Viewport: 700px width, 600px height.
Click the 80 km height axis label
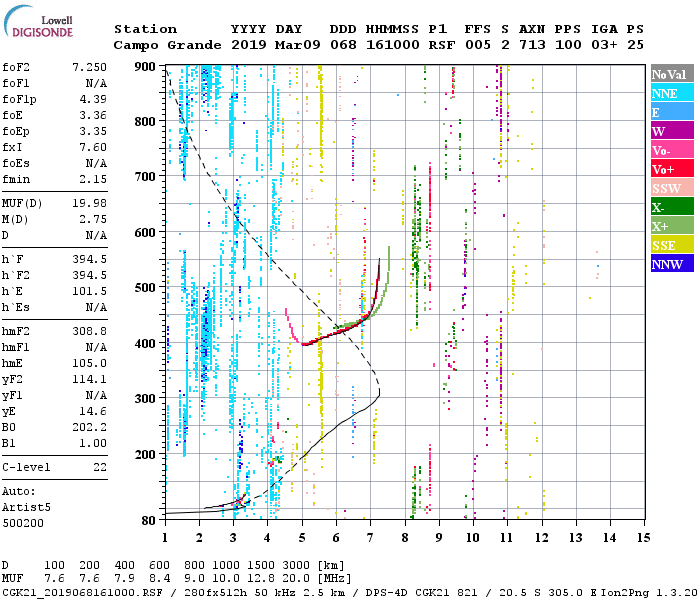148,521
